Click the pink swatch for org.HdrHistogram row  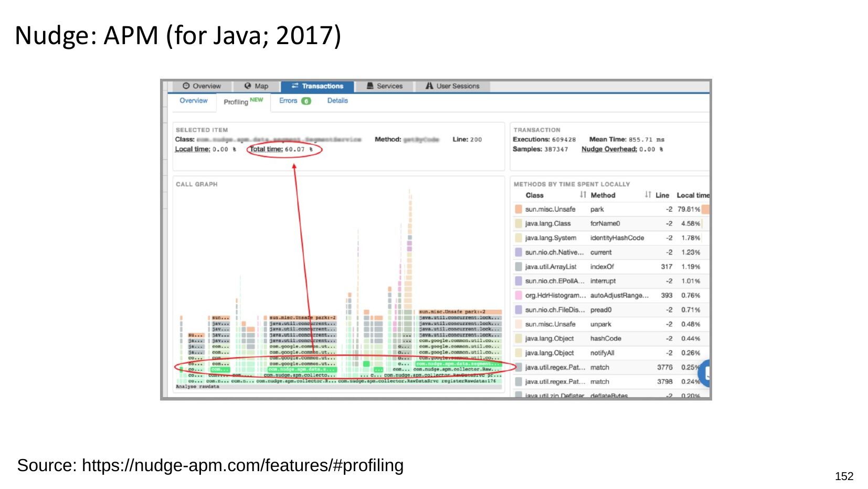pos(518,296)
